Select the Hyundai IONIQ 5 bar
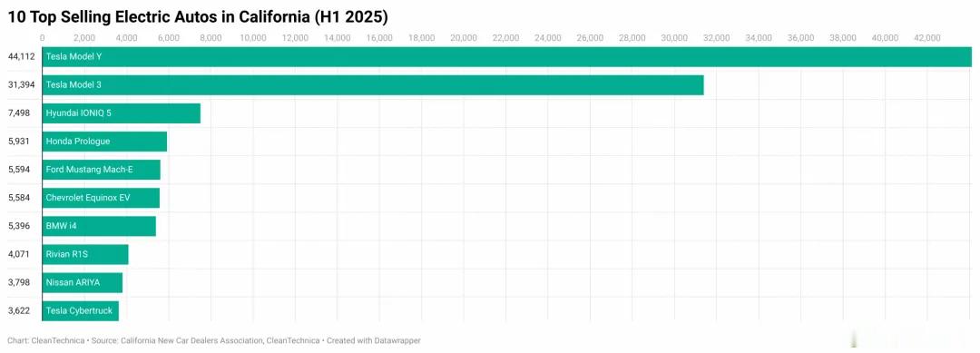 tap(122, 113)
